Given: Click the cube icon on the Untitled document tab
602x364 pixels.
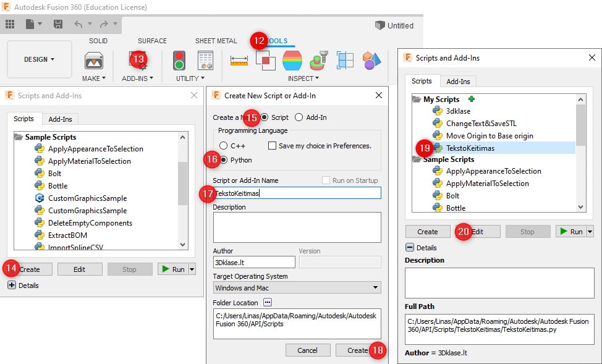Looking at the screenshot, I should [x=379, y=25].
